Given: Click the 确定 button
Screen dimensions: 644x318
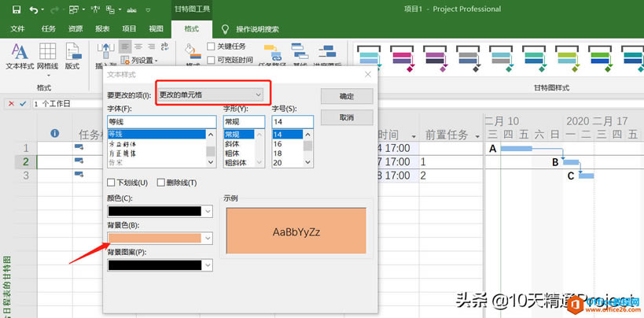Looking at the screenshot, I should pos(346,95).
